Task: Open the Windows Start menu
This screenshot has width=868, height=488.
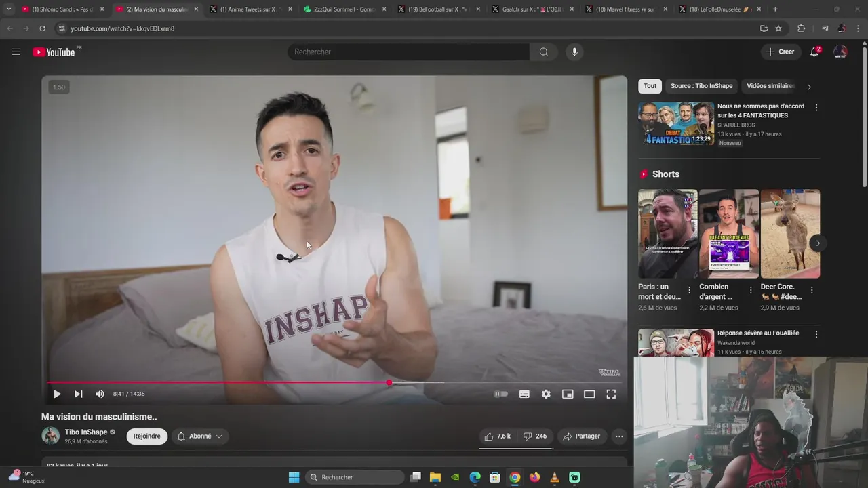Action: (294, 477)
